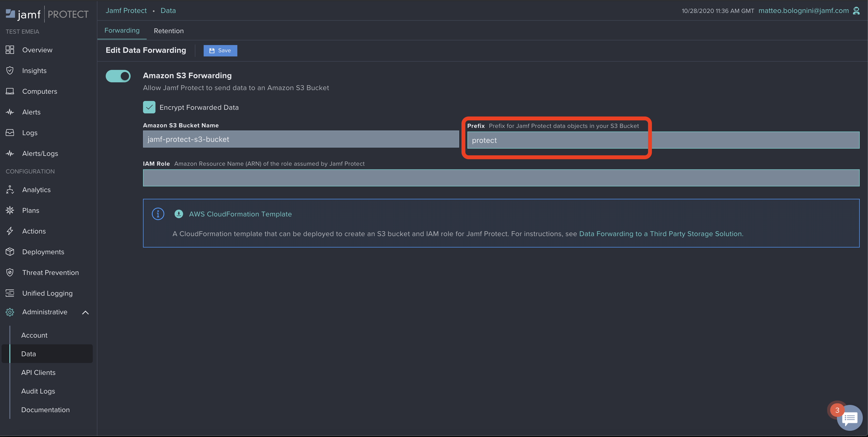Click the matteo.bolognini@jamf.com account email
This screenshot has height=437, width=868.
pos(804,10)
